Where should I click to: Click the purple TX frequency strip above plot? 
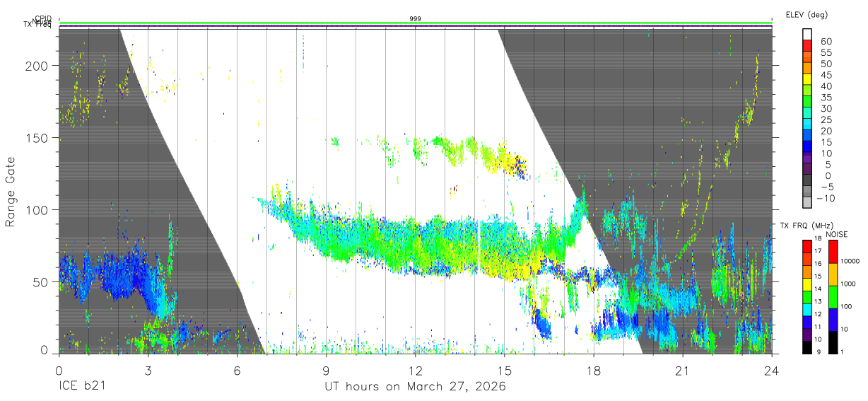[416, 26]
